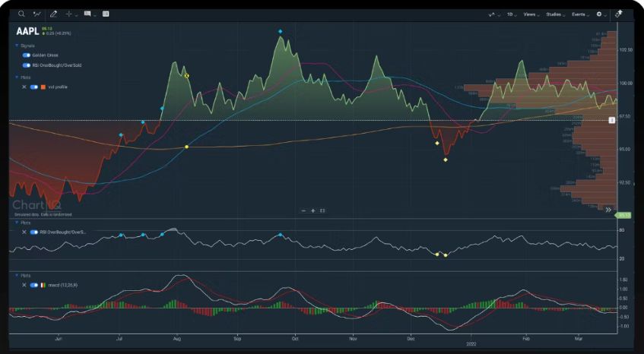Image resolution: width=644 pixels, height=354 pixels.
Task: Click the dotted price line handle
Action: click(611, 120)
